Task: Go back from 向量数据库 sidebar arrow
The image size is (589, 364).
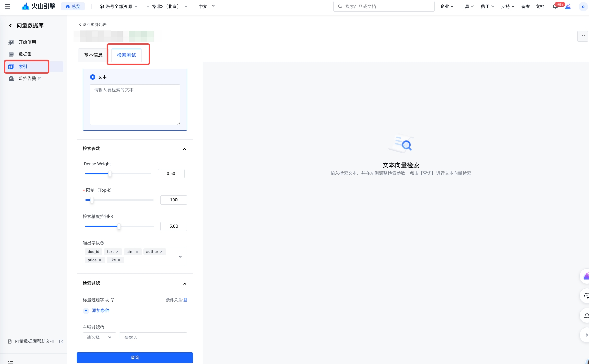Action: [x=10, y=26]
